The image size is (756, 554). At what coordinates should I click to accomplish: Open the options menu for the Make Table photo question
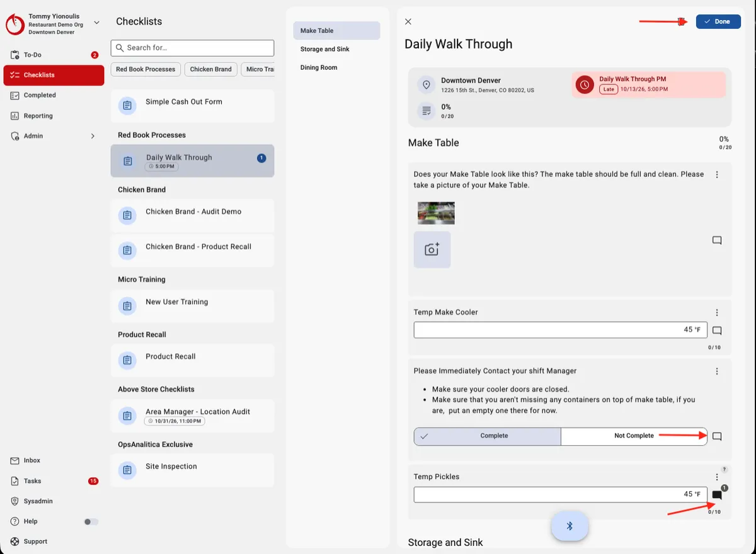(x=717, y=174)
